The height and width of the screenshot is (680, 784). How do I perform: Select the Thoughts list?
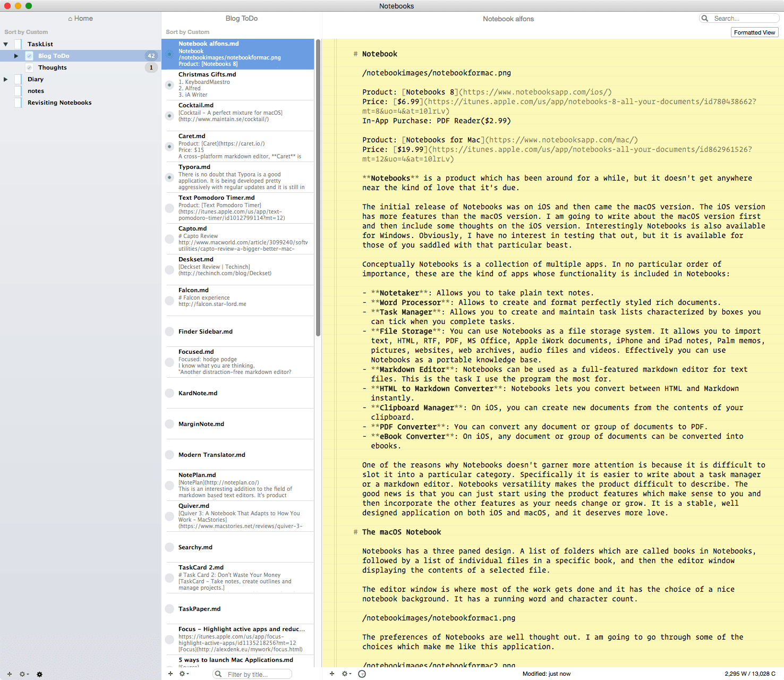point(80,67)
